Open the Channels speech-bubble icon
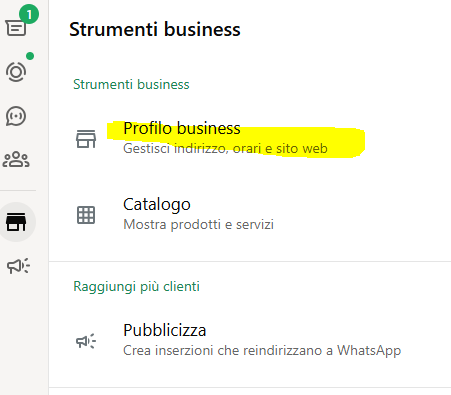 pos(16,116)
